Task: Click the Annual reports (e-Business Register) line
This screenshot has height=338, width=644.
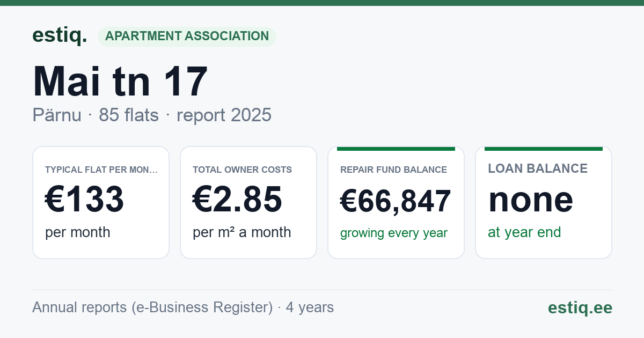Action: 183,307
